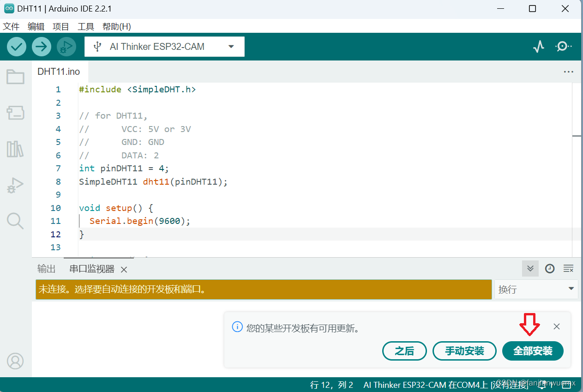Click line number 12 in gutter

click(55, 235)
